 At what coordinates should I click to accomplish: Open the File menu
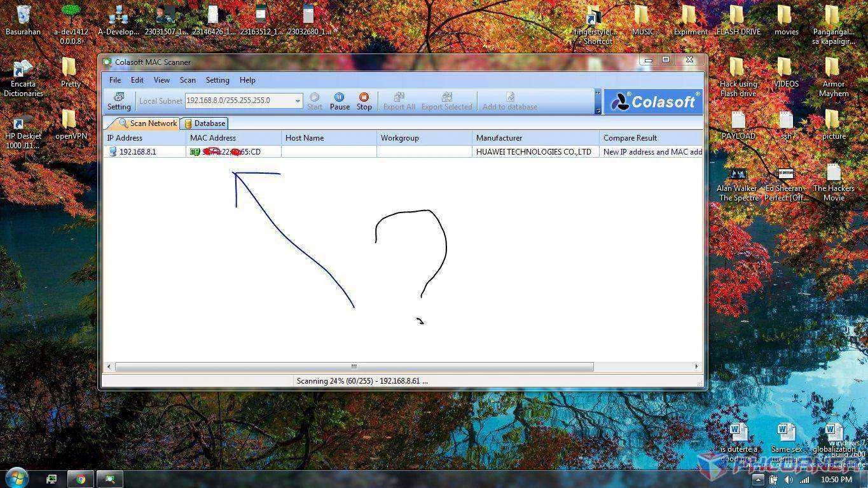(115, 80)
